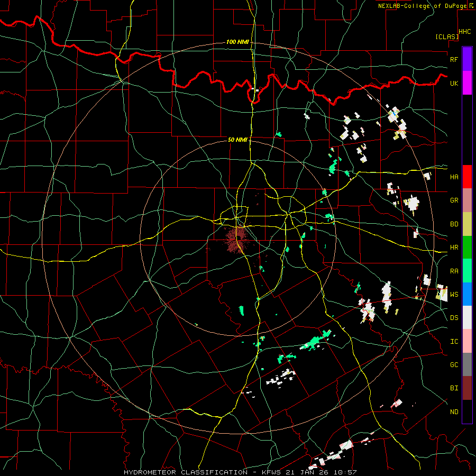Select the yellow BD legend swatch
Viewport: 476px width, 476px height.
467,224
